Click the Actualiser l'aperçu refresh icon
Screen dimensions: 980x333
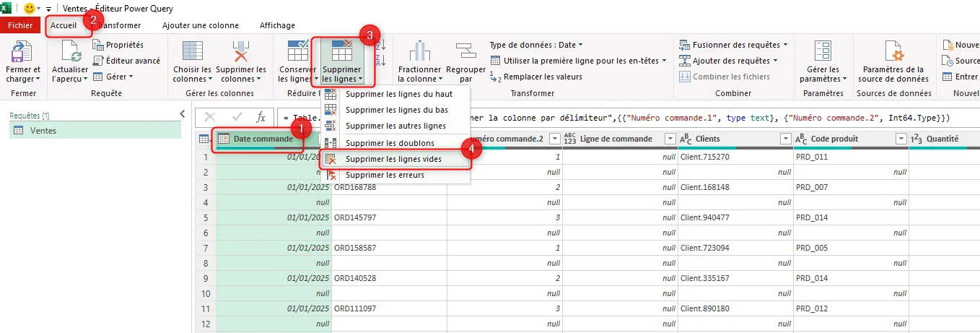click(70, 51)
